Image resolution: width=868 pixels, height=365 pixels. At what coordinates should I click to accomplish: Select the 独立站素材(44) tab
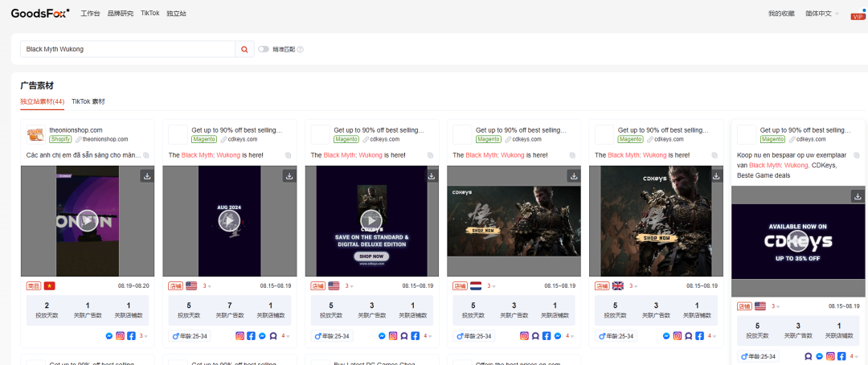(43, 102)
